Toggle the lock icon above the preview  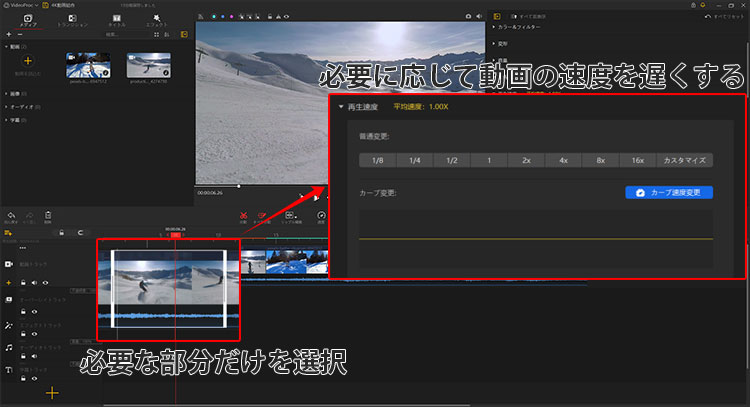coord(270,17)
